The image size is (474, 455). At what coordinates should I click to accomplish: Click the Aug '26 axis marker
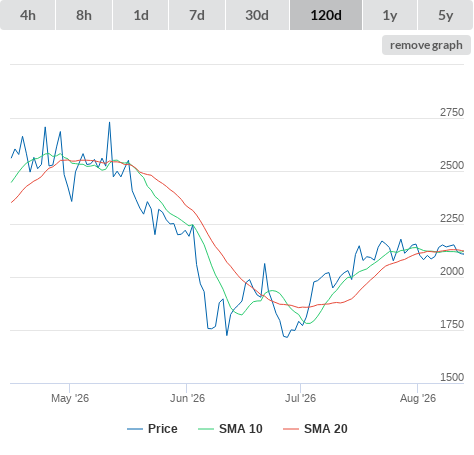[418, 398]
